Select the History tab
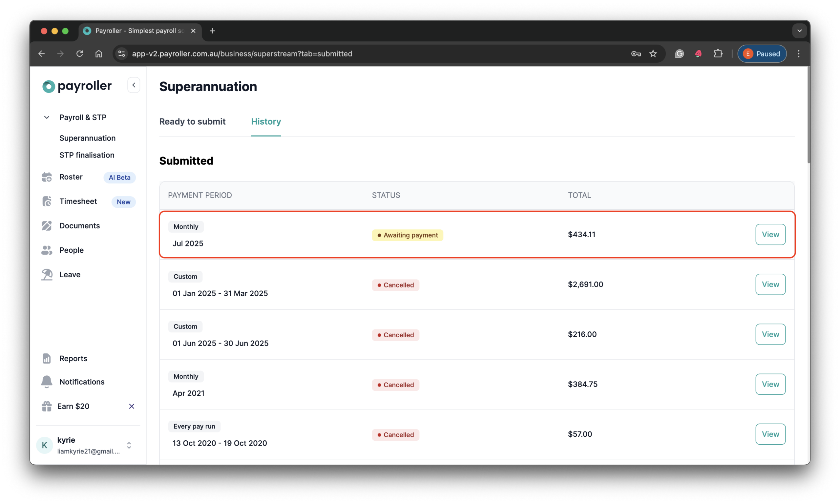The width and height of the screenshot is (840, 504). [x=266, y=122]
